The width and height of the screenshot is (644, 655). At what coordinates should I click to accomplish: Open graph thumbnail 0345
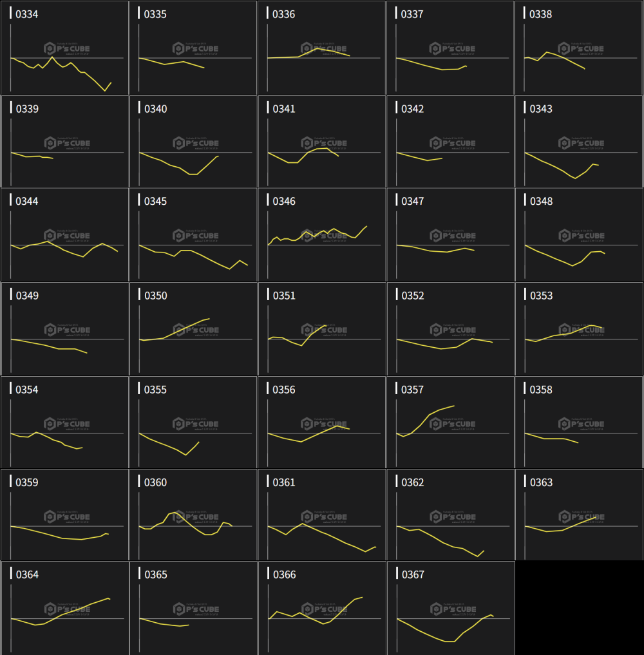[193, 235]
